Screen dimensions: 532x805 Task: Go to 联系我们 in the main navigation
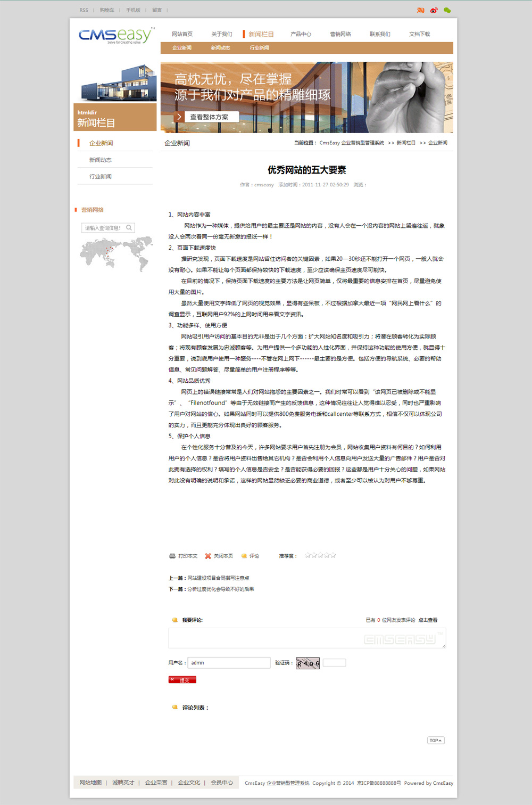click(380, 34)
